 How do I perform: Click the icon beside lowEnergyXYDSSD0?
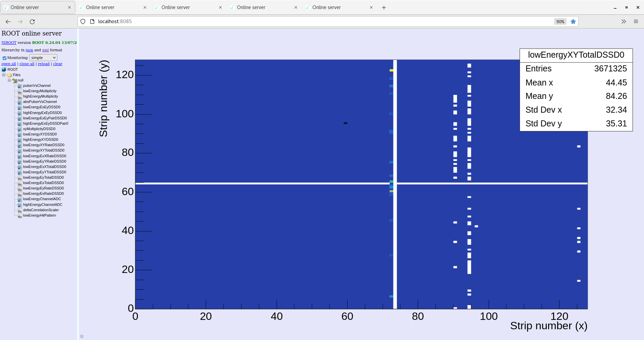pyautogui.click(x=20, y=134)
